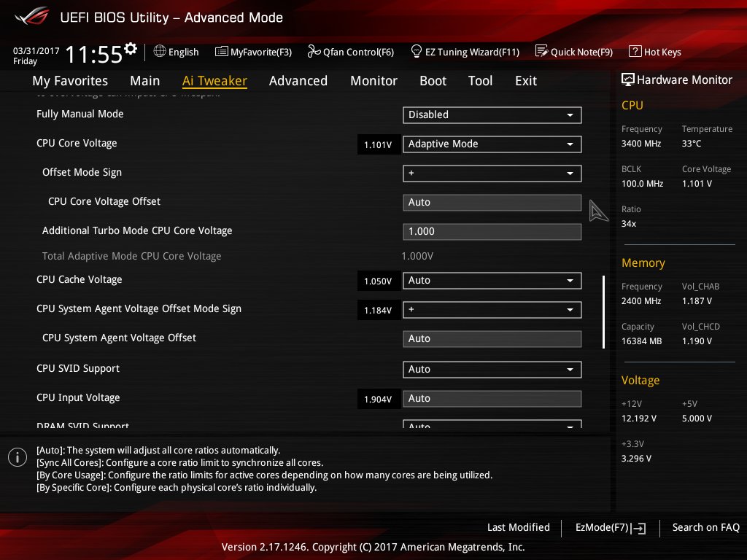
Task: Click the 5.000 V reading
Action: (x=697, y=418)
